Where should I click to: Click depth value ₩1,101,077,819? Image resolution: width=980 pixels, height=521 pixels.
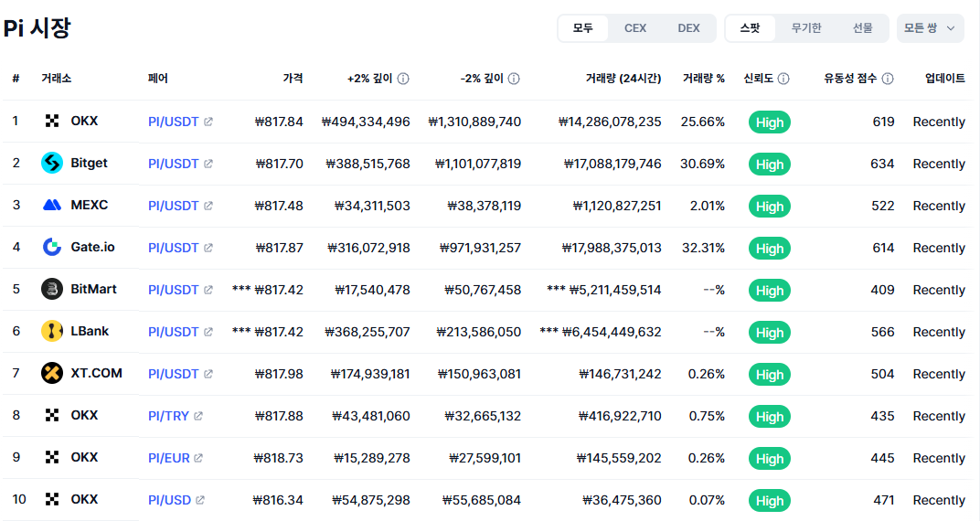(x=478, y=164)
